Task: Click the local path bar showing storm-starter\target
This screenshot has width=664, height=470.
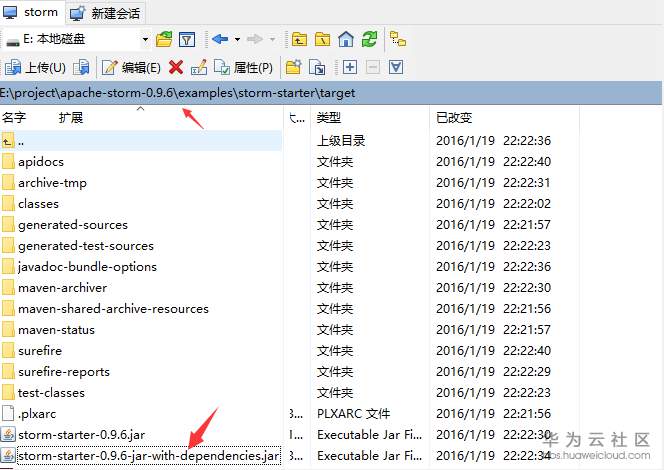Action: 330,93
